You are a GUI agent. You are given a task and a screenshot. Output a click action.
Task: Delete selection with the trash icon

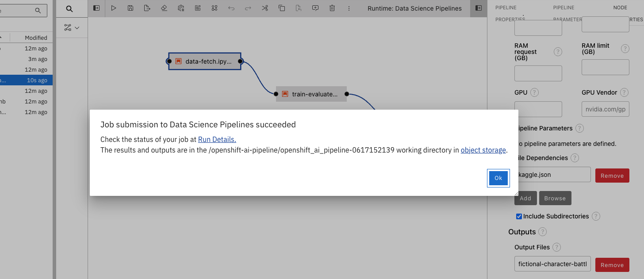pos(332,8)
